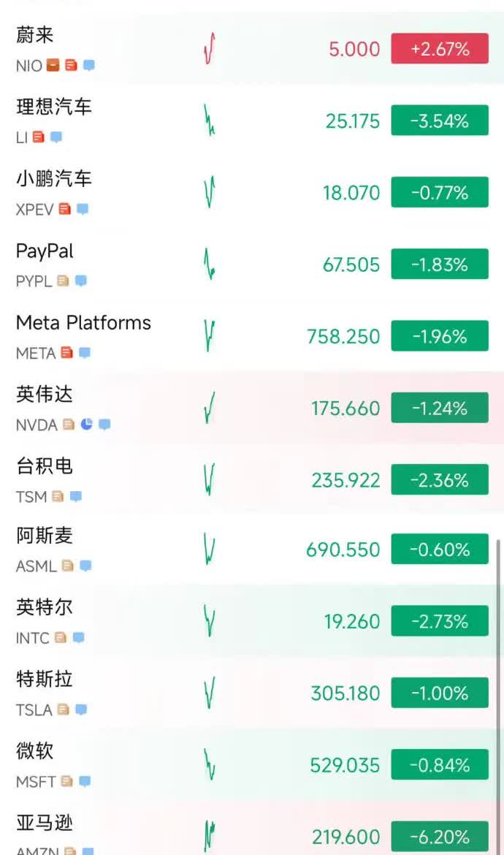The width and height of the screenshot is (504, 855).
Task: Open the blue pie chart icon next to NVDA
Action: [x=87, y=425]
